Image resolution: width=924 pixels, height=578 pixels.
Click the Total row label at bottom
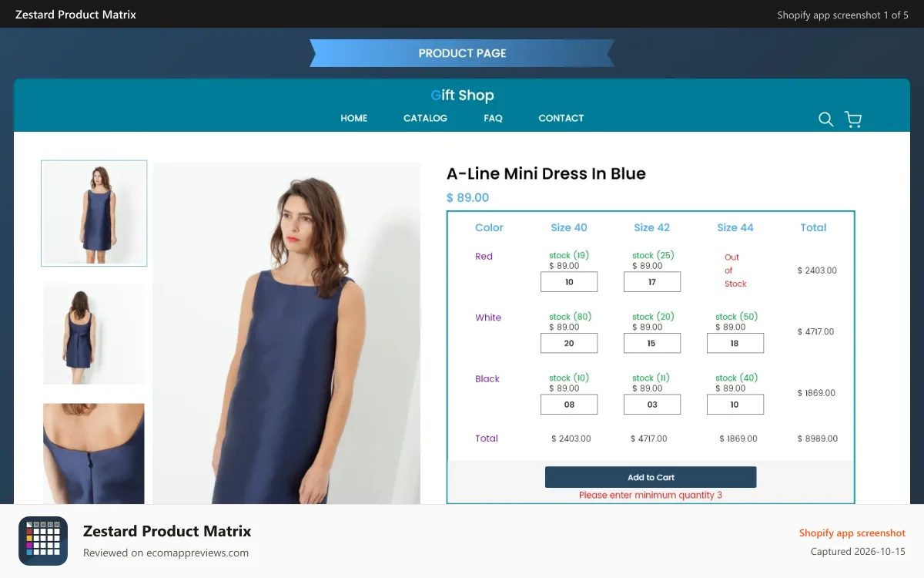point(487,439)
